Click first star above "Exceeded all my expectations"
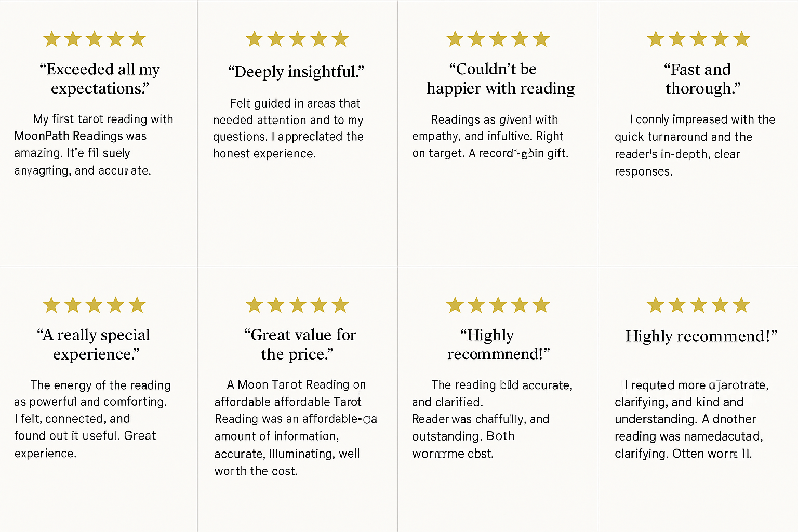 tap(51, 39)
